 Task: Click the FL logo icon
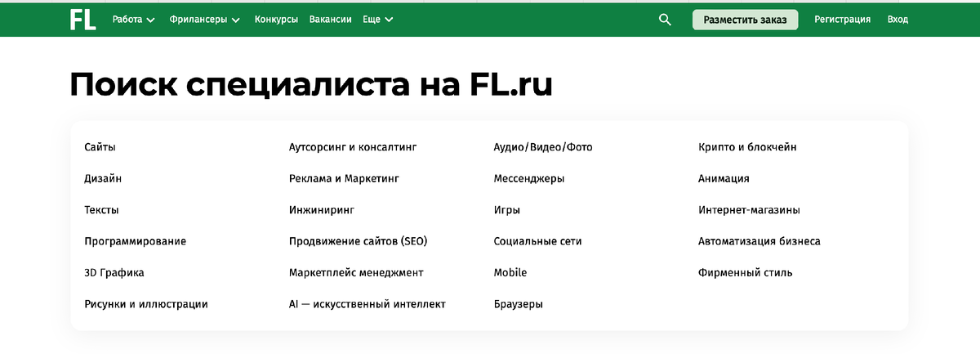coord(82,19)
